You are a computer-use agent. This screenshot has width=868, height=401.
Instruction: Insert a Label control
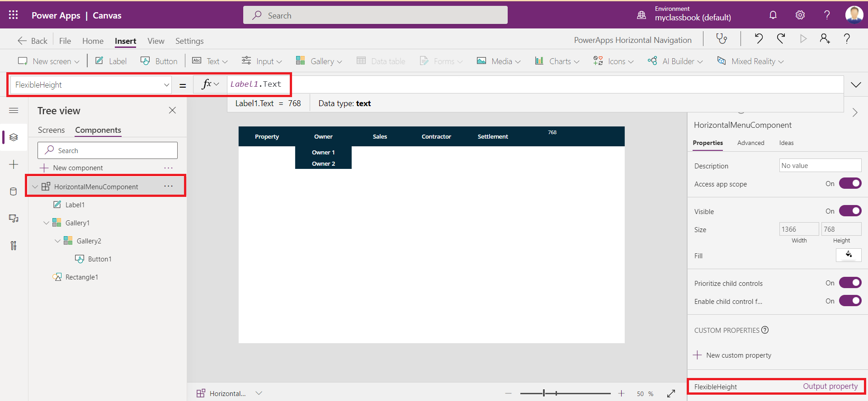(111, 61)
